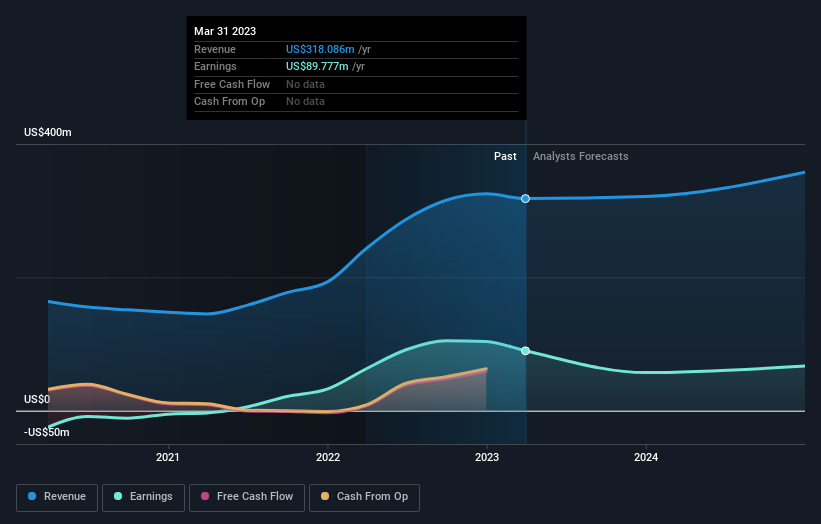Click the Free Cash Flow tooltip row label
Image resolution: width=821 pixels, height=524 pixels.
coord(232,84)
